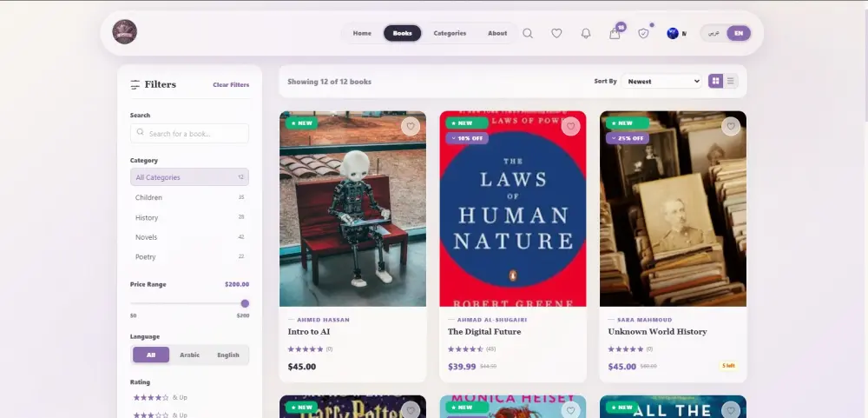Click the 25% OFF badge
The height and width of the screenshot is (418, 868).
tap(628, 138)
